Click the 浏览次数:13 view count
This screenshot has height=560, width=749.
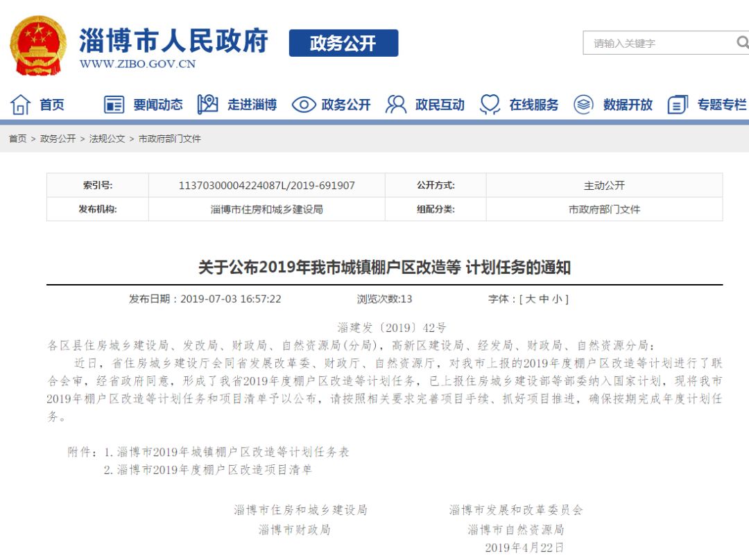tap(384, 299)
